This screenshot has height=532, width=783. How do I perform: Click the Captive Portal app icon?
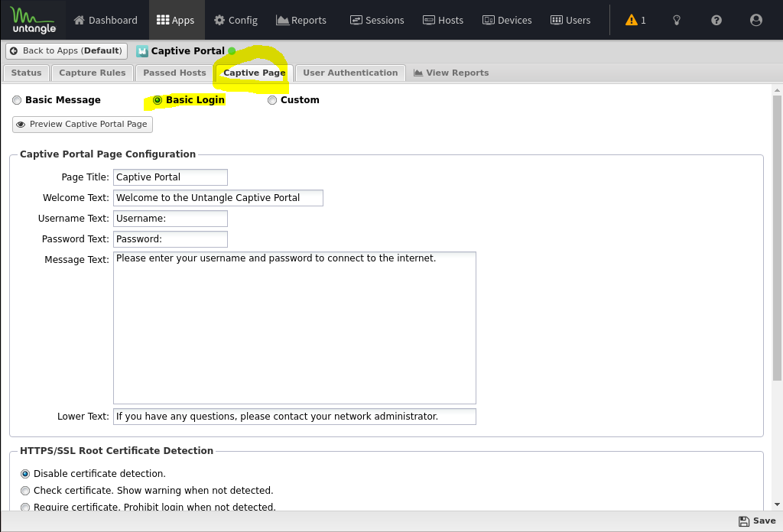[x=141, y=51]
